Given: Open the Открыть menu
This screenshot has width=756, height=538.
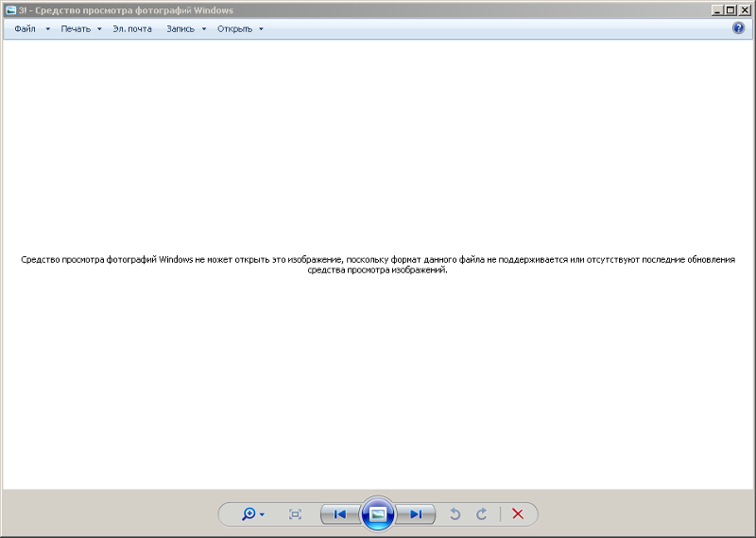Looking at the screenshot, I should (x=234, y=29).
